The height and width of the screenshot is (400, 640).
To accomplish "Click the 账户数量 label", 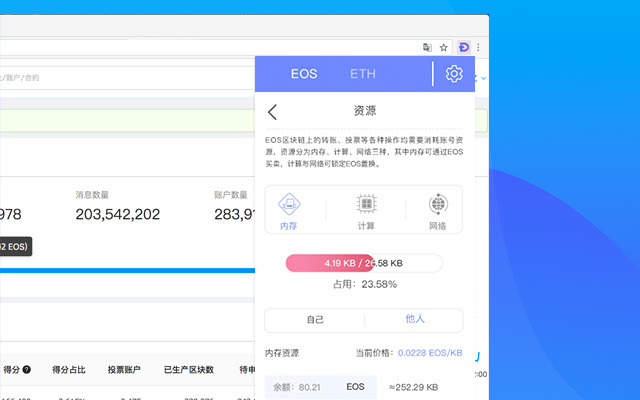I will [x=231, y=195].
